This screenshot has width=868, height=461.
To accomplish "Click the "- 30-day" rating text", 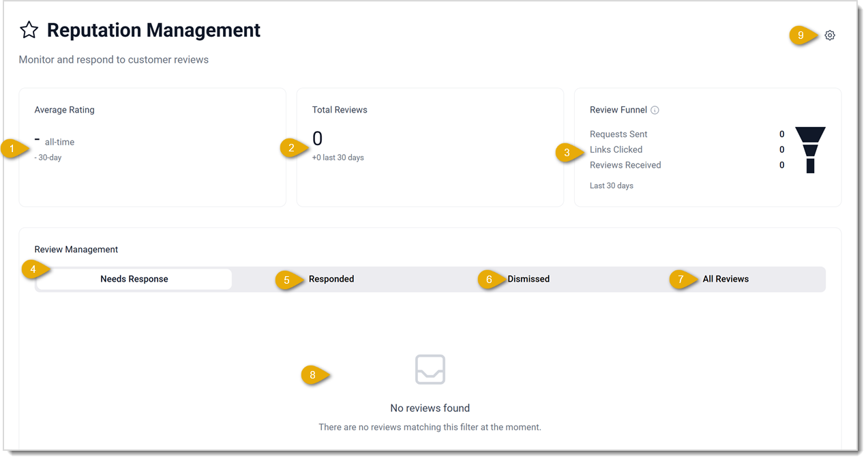I will pyautogui.click(x=48, y=158).
